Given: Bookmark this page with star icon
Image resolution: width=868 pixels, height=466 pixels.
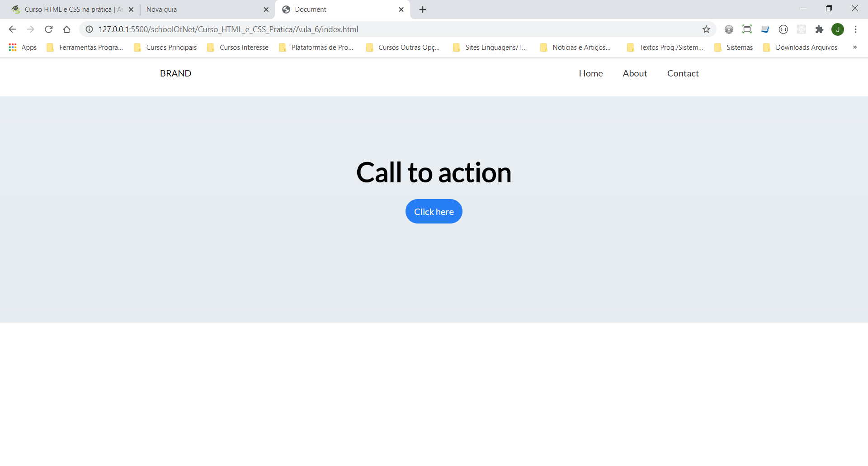Looking at the screenshot, I should coord(706,29).
